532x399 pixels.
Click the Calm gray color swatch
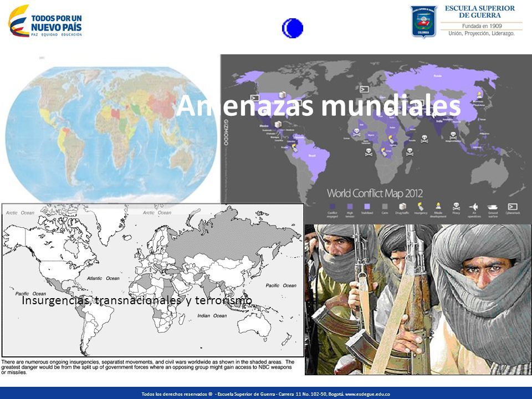click(385, 206)
